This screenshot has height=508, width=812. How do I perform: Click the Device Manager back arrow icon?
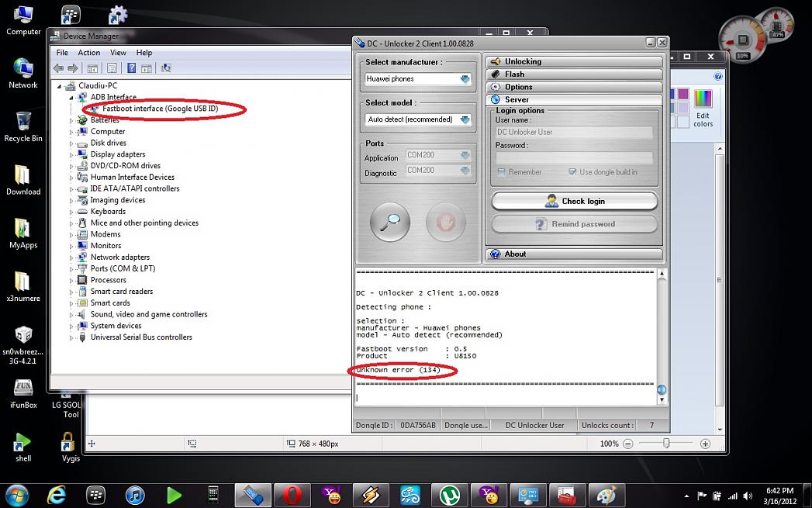coord(59,68)
